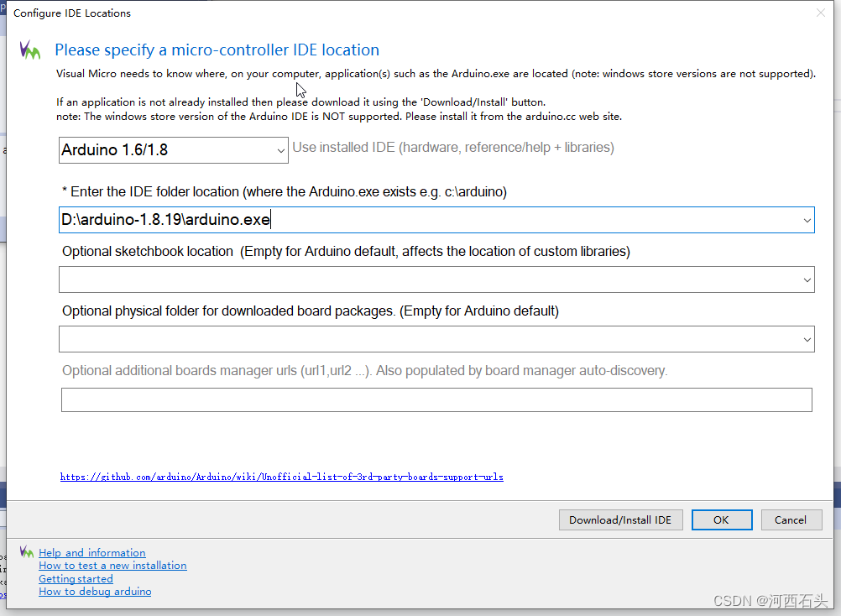This screenshot has height=616, width=841.
Task: Click the 'Optional physical folder for downloaded board packages' label
Action: click(x=311, y=311)
